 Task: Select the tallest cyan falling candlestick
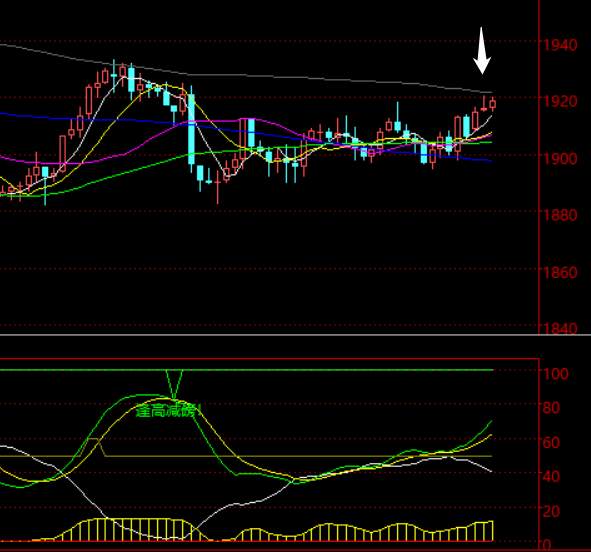click(x=191, y=129)
